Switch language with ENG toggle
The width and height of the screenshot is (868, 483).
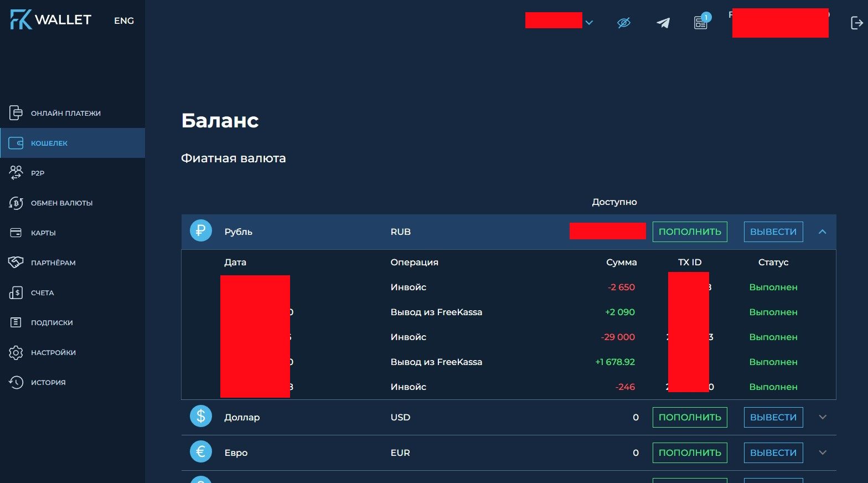pos(123,20)
